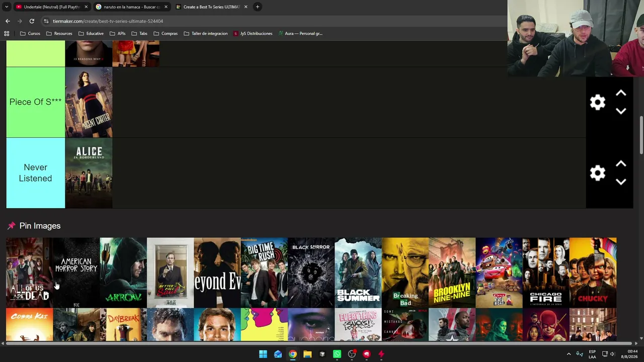The height and width of the screenshot is (362, 644).
Task: Go back to previous page
Action: coord(8,21)
